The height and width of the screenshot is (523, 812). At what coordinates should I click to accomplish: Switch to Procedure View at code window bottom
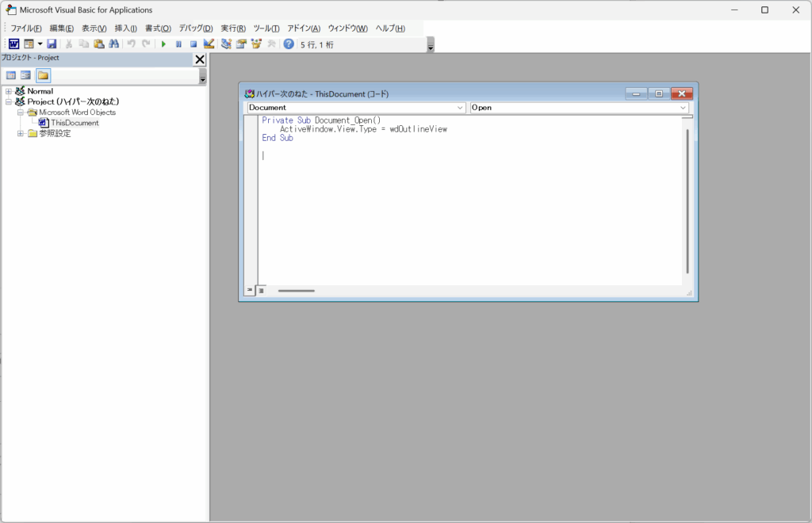point(249,291)
